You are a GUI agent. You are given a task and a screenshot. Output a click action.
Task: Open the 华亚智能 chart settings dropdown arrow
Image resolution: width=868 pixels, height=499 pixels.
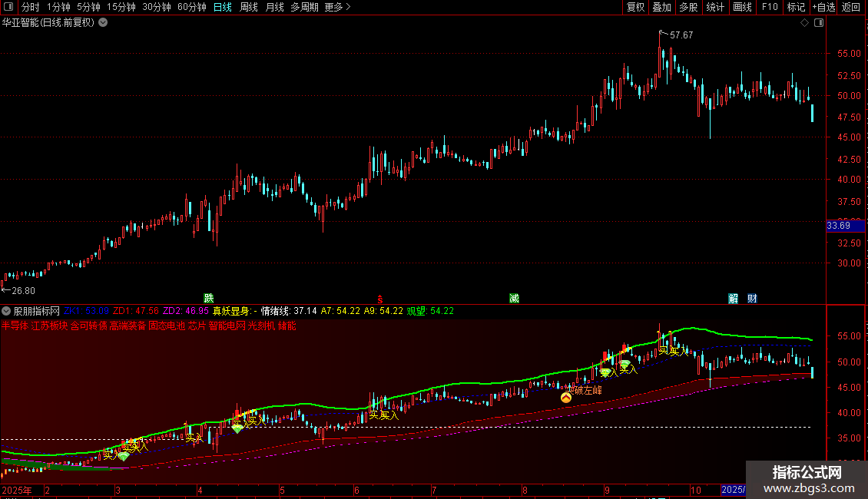103,23
